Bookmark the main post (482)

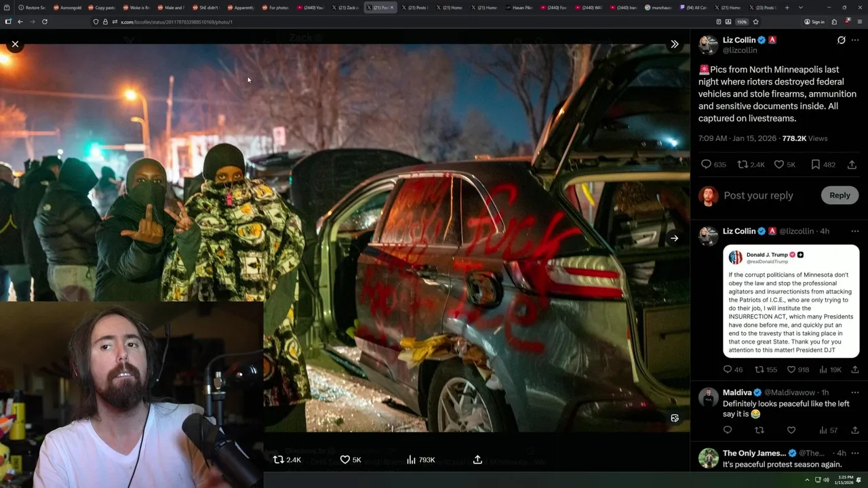[x=823, y=164]
